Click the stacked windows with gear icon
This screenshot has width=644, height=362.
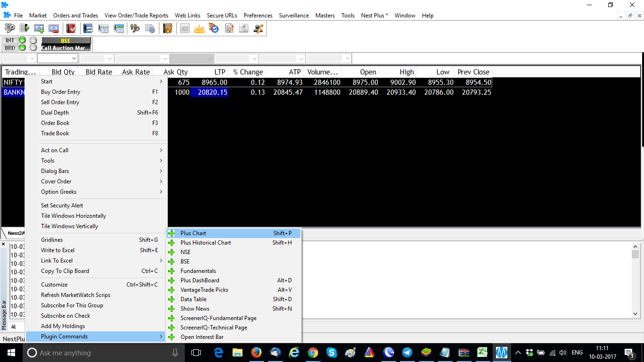[150, 28]
